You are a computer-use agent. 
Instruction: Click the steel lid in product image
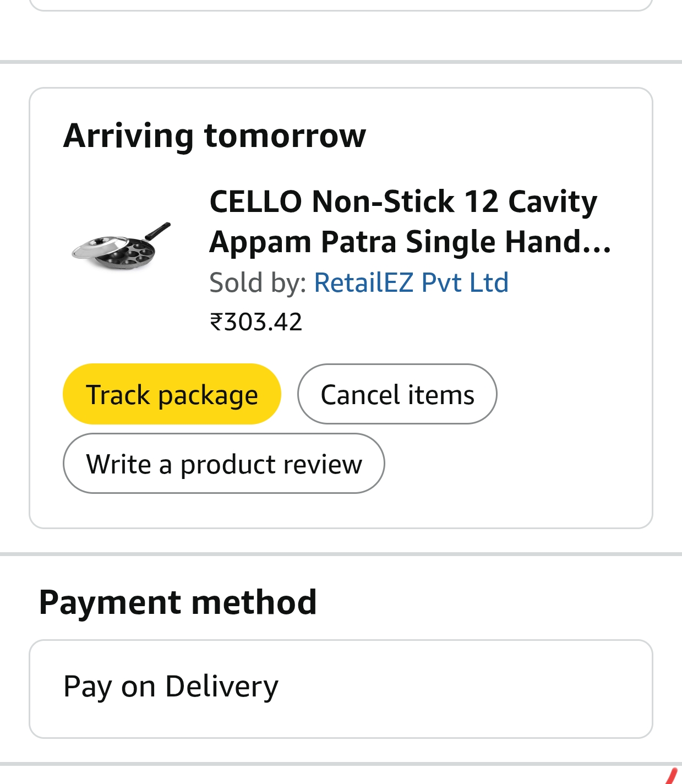pyautogui.click(x=97, y=247)
